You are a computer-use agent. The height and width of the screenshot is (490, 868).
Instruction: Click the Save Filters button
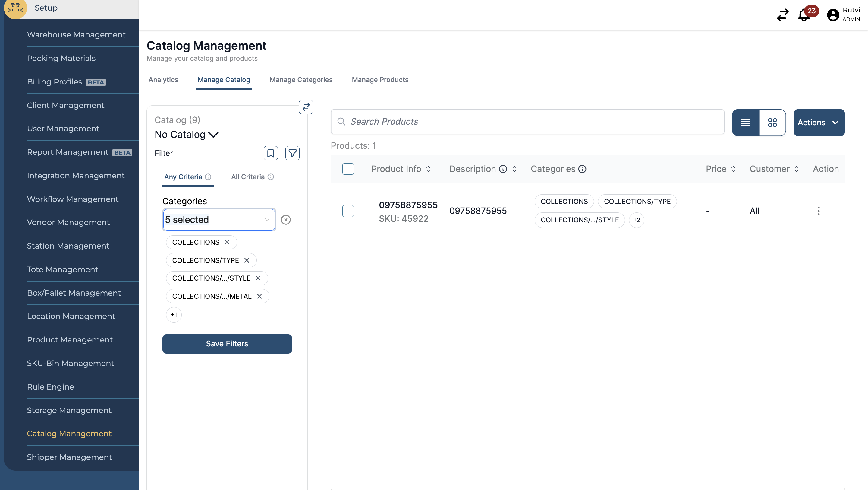coord(227,344)
